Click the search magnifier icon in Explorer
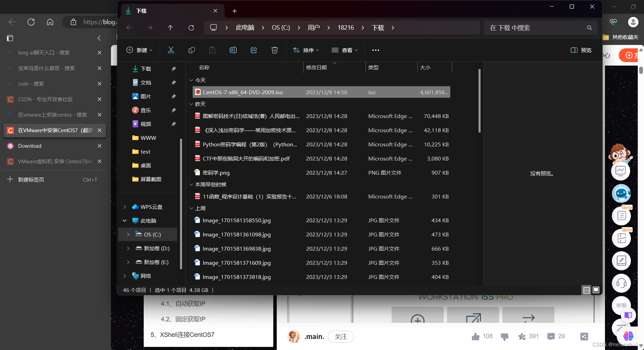Viewport: 644px width, 350px height. (x=589, y=28)
